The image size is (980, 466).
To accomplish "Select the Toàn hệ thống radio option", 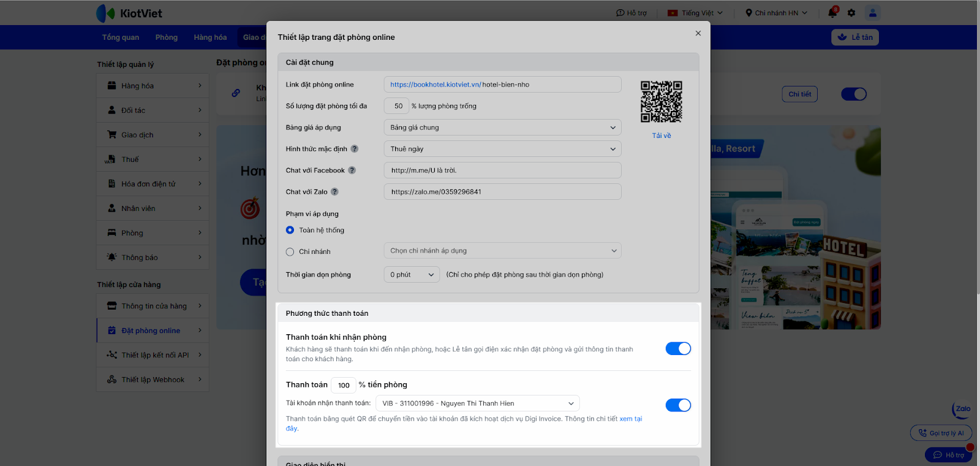I will click(x=290, y=230).
